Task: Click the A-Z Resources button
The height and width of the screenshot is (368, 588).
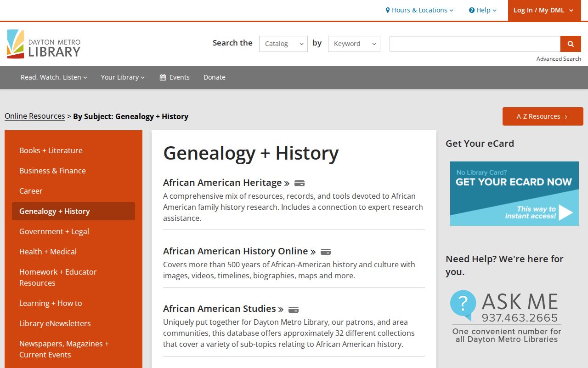Action: click(x=543, y=116)
